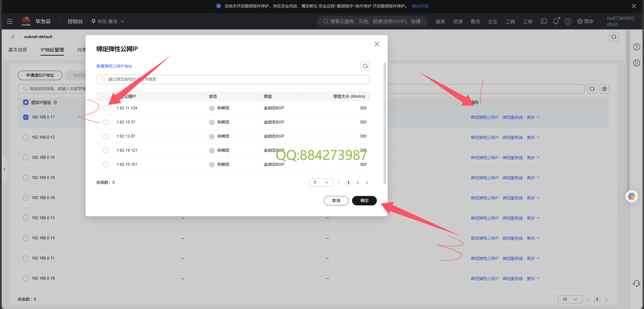Expand 更多 menu for 192.168.0.19
Screen dimensions: 644x309
coord(533,198)
